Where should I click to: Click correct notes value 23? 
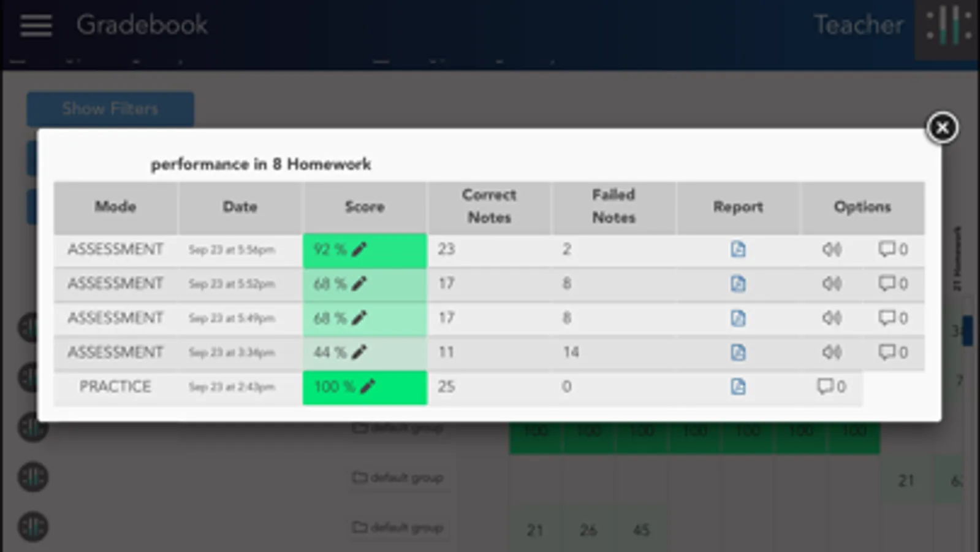coord(446,249)
